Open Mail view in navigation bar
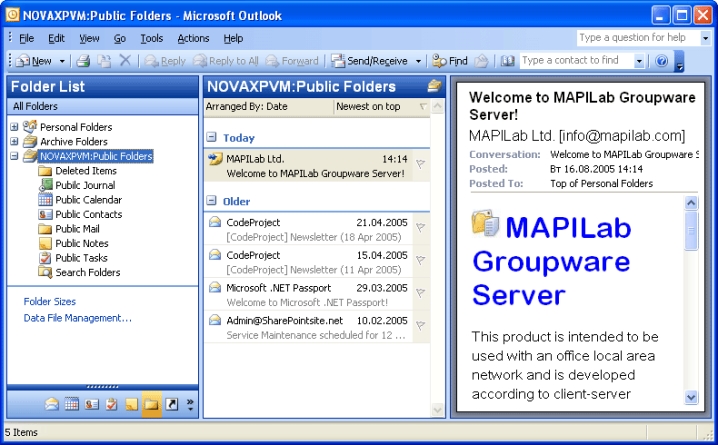 pyautogui.click(x=52, y=405)
